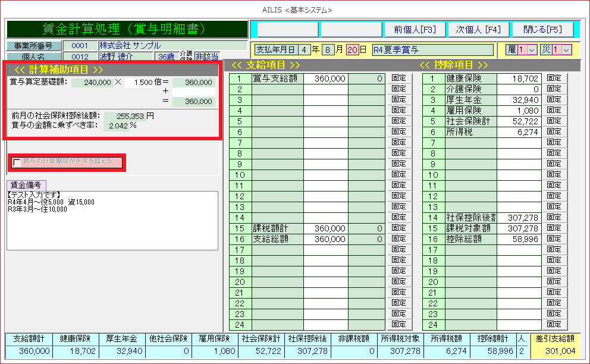Toggle 固定 button beside 所得税 deduction
Viewport: 590px width, 364px height.
pos(554,131)
